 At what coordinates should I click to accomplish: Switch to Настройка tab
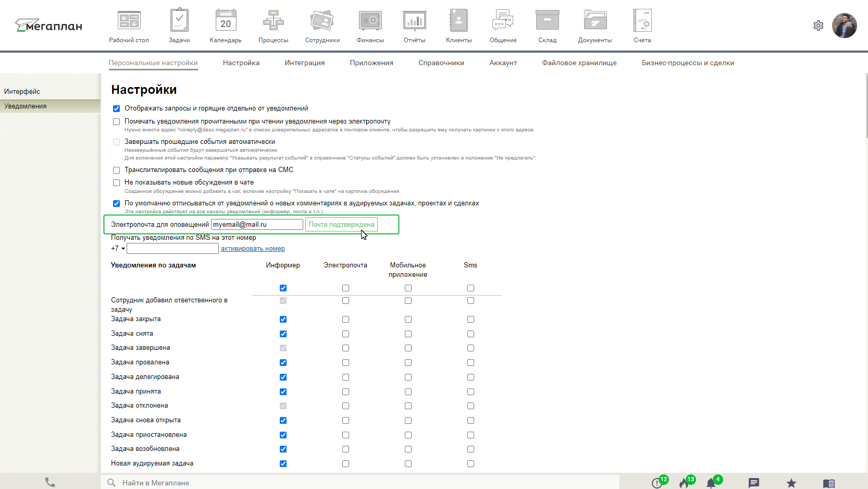pyautogui.click(x=241, y=63)
